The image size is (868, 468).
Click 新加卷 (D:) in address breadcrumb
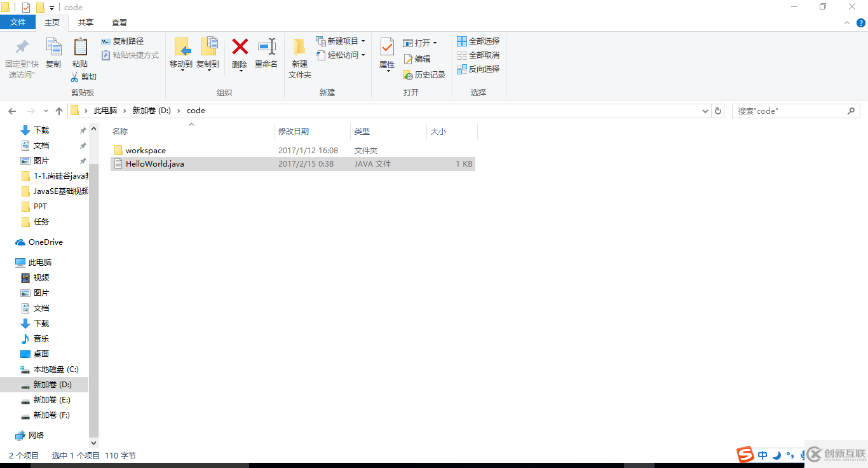[151, 111]
